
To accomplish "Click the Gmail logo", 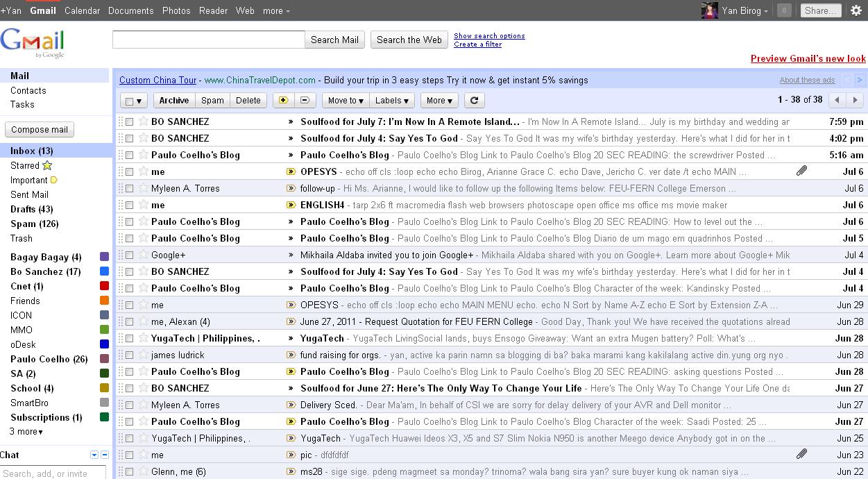I will coord(33,43).
